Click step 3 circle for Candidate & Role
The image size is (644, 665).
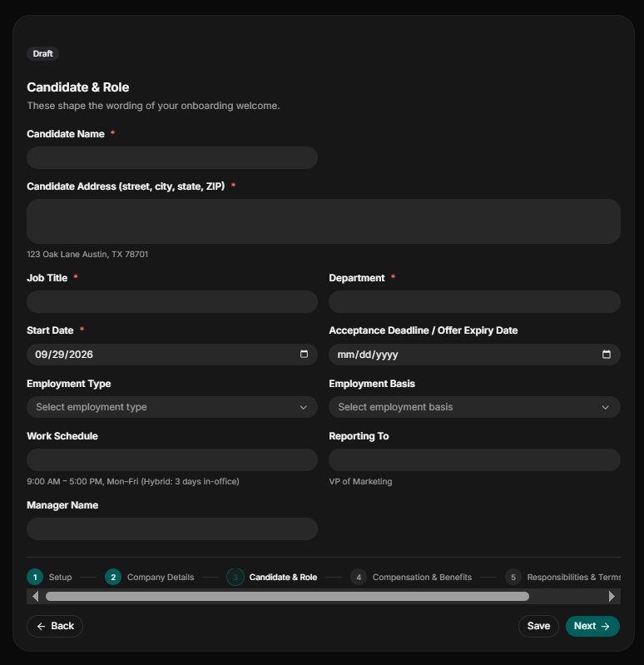click(235, 578)
